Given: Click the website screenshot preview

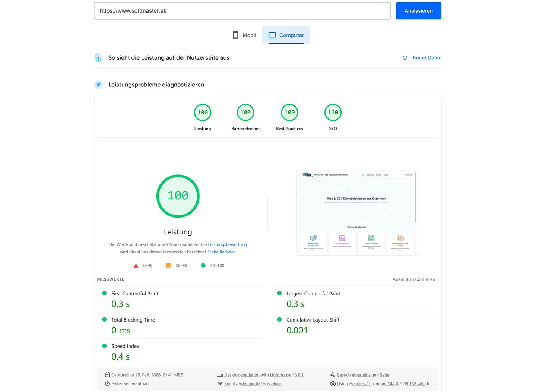Looking at the screenshot, I should tap(356, 212).
